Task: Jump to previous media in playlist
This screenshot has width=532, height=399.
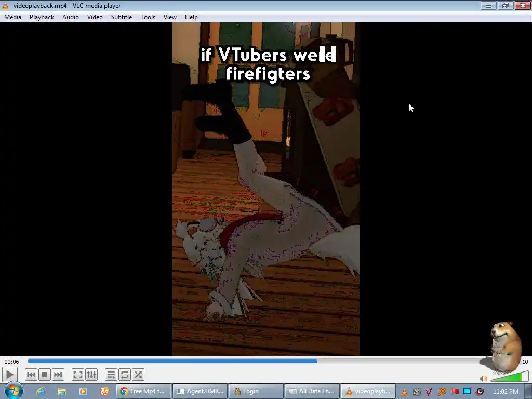Action: click(x=31, y=375)
